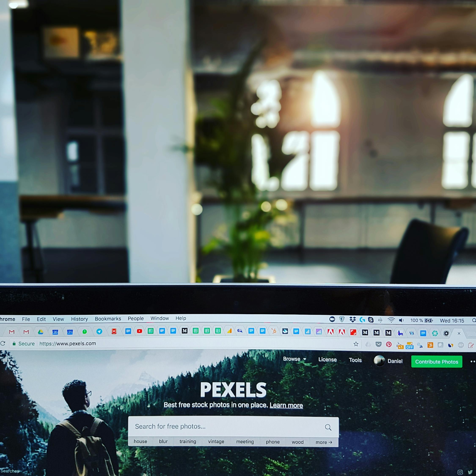476x476 pixels.
Task: Click the shield/security icon in address bar
Action: click(16, 344)
